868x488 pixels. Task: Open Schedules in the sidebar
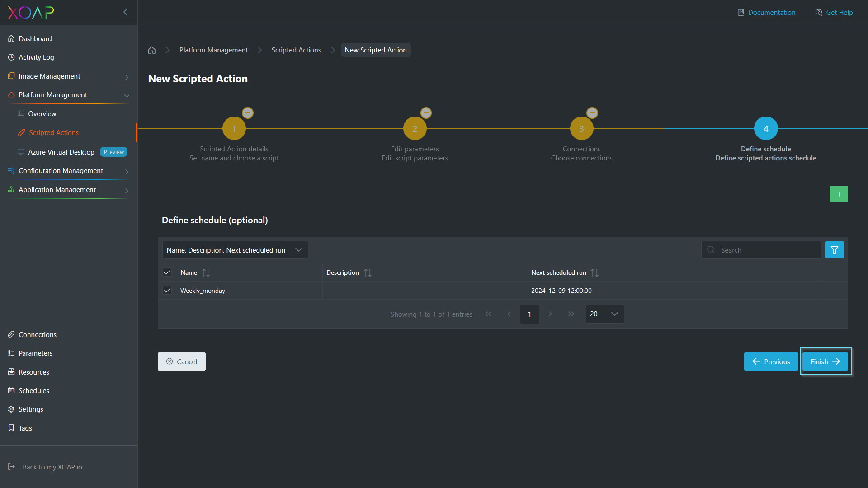coord(34,391)
